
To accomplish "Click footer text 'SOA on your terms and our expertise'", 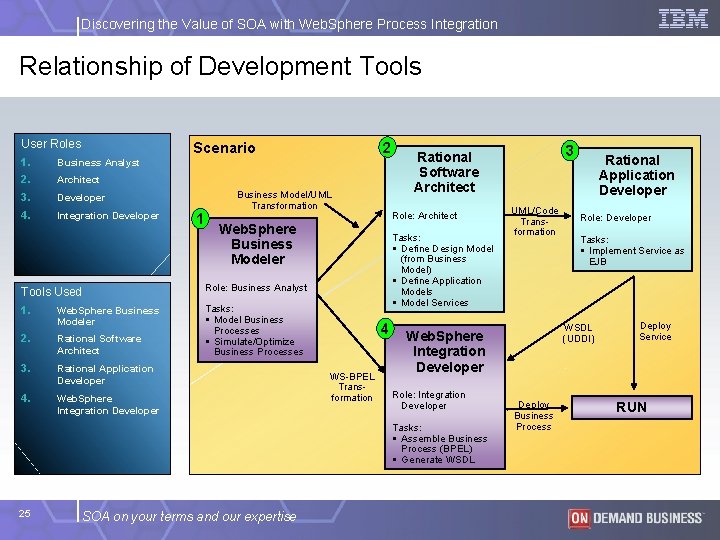I will pyautogui.click(x=189, y=517).
